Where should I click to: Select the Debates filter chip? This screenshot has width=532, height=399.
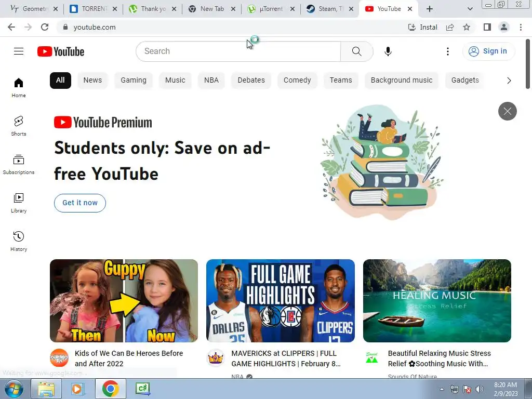251,81
